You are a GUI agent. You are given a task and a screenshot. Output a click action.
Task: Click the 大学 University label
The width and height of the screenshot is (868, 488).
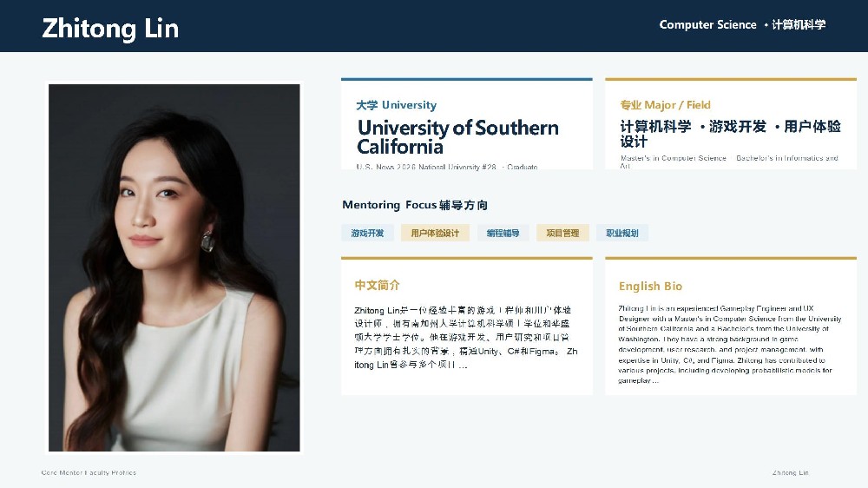396,105
